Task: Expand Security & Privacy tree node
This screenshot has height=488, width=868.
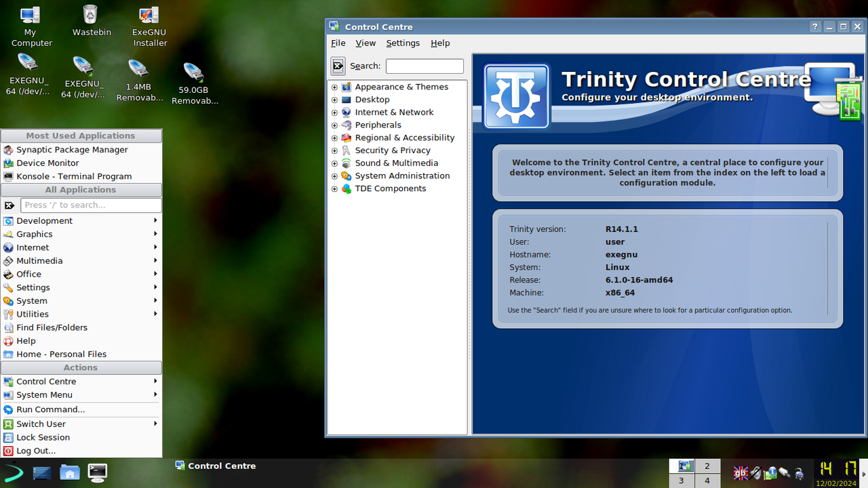Action: tap(334, 150)
